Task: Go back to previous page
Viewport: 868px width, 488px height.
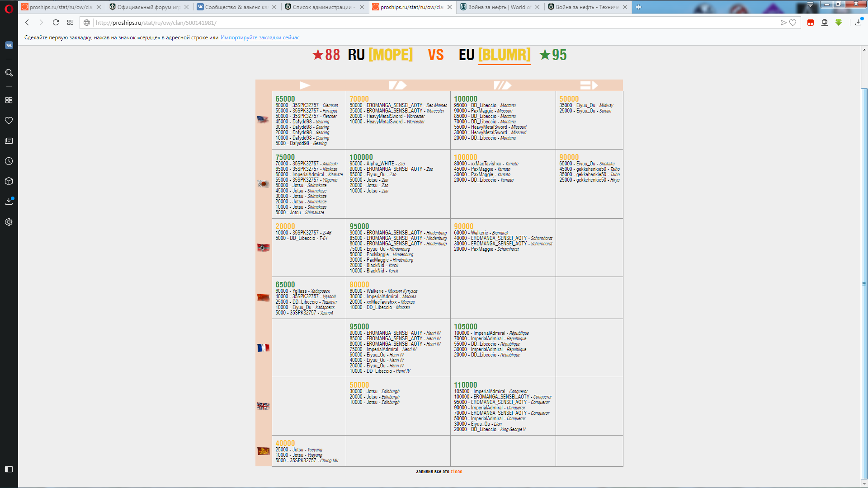Action: (x=27, y=23)
